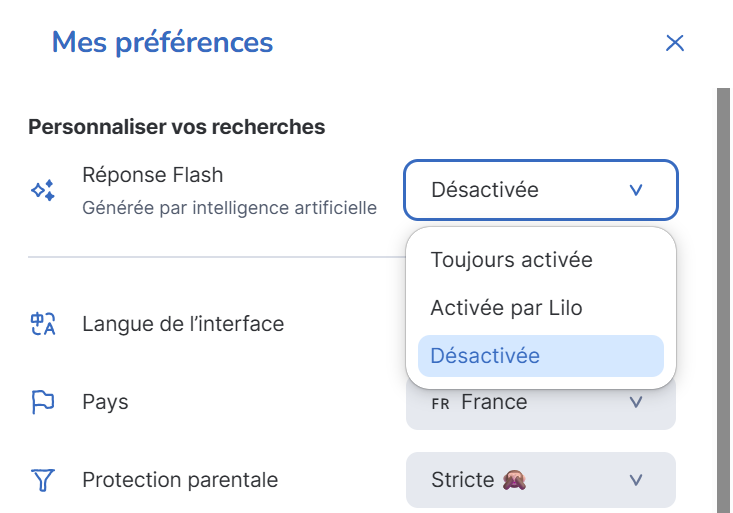
Task: Click the chevron next to France
Action: coord(636,403)
